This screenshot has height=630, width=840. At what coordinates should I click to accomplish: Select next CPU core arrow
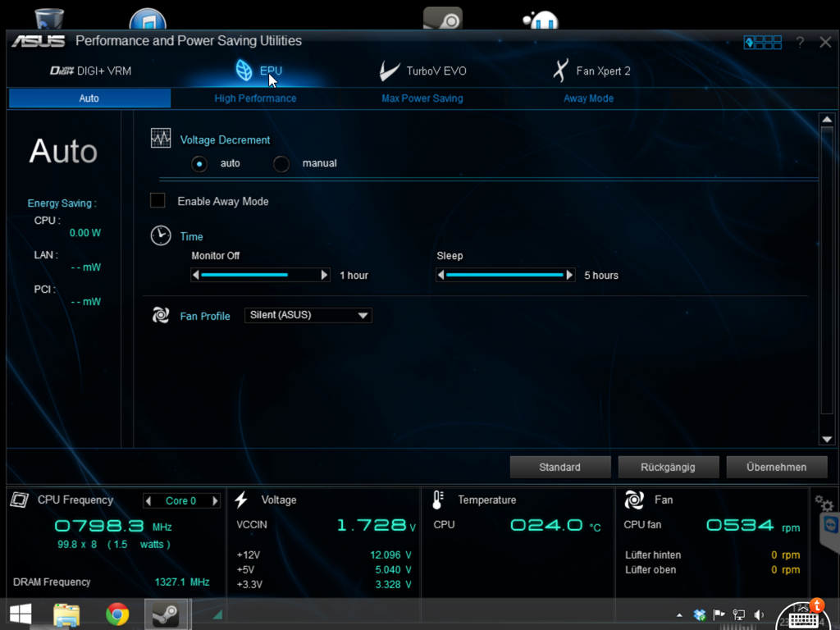(x=215, y=501)
